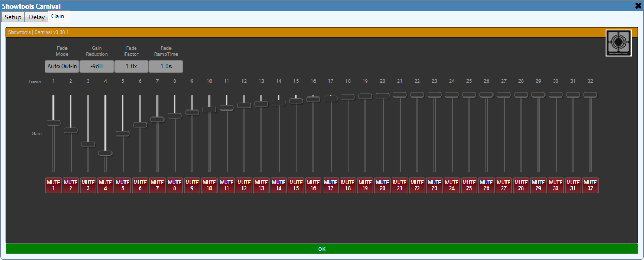Open the Setup tab
644x260 pixels.
click(x=13, y=17)
